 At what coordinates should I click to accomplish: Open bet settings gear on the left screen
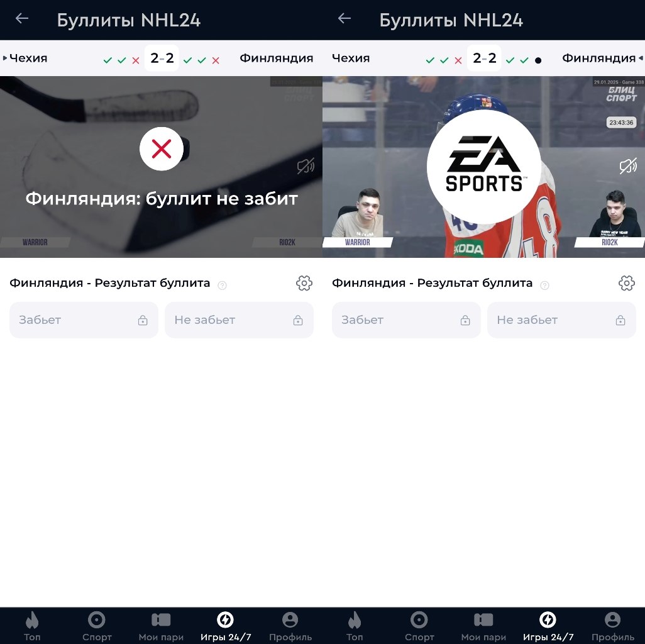click(304, 283)
